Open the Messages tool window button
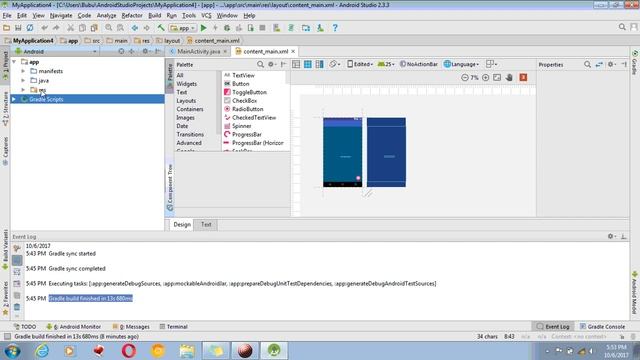The height and width of the screenshot is (360, 640). click(x=131, y=327)
